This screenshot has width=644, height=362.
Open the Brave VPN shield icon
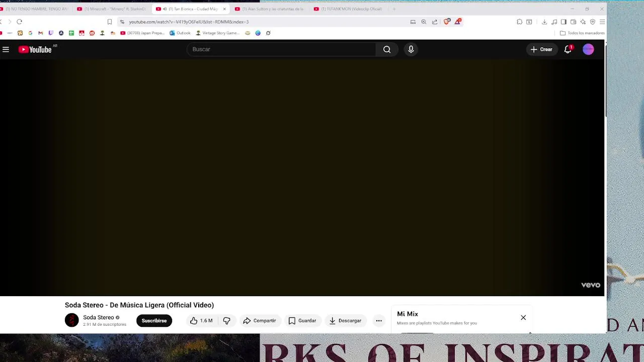[593, 22]
